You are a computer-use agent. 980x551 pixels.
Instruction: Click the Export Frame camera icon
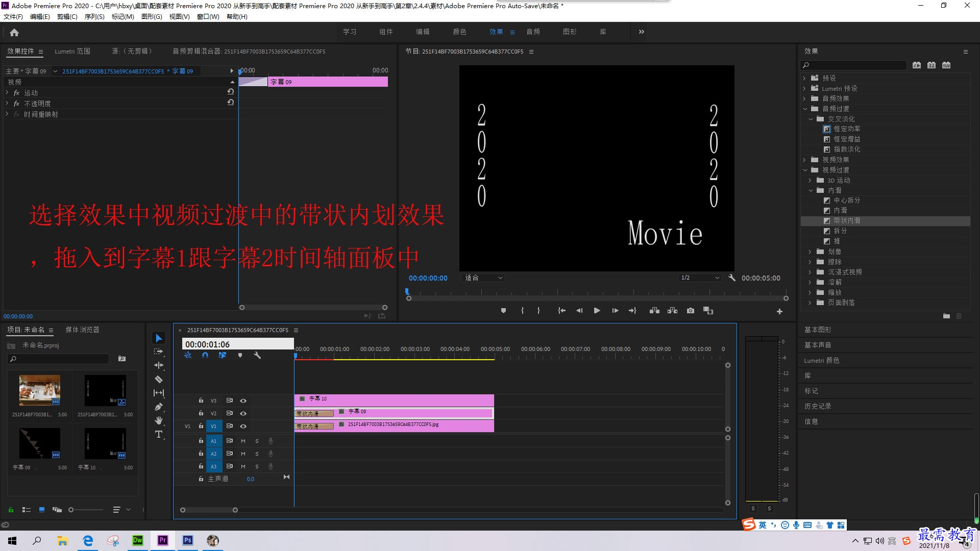[x=691, y=311]
